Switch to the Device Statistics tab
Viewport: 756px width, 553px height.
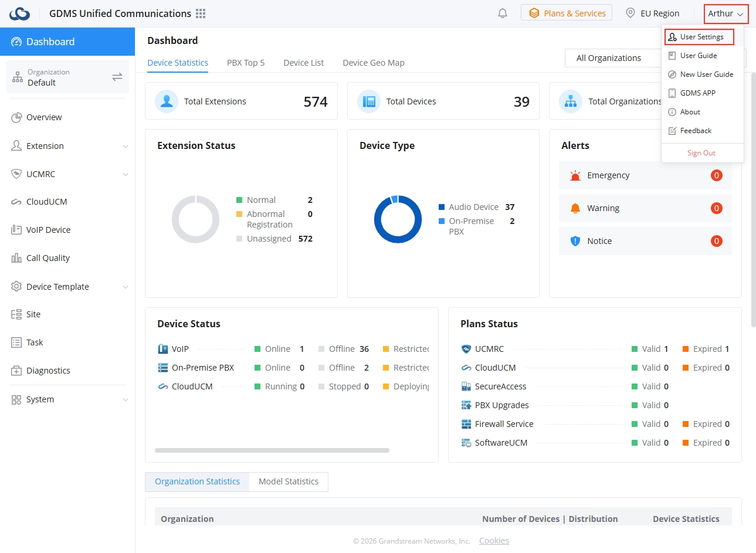click(178, 63)
